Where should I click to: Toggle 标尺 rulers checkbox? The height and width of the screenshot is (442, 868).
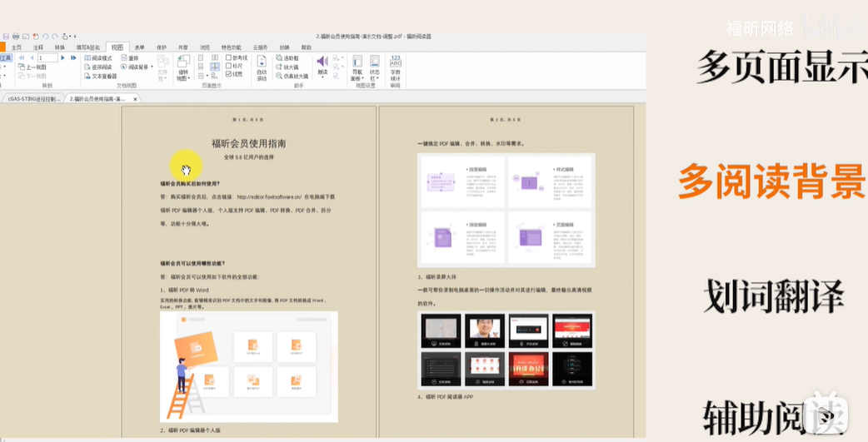pos(234,66)
